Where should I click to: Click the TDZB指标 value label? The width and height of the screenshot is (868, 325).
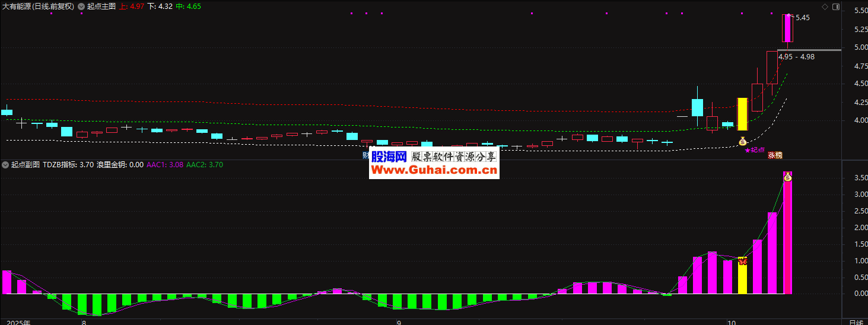pyautogui.click(x=68, y=165)
